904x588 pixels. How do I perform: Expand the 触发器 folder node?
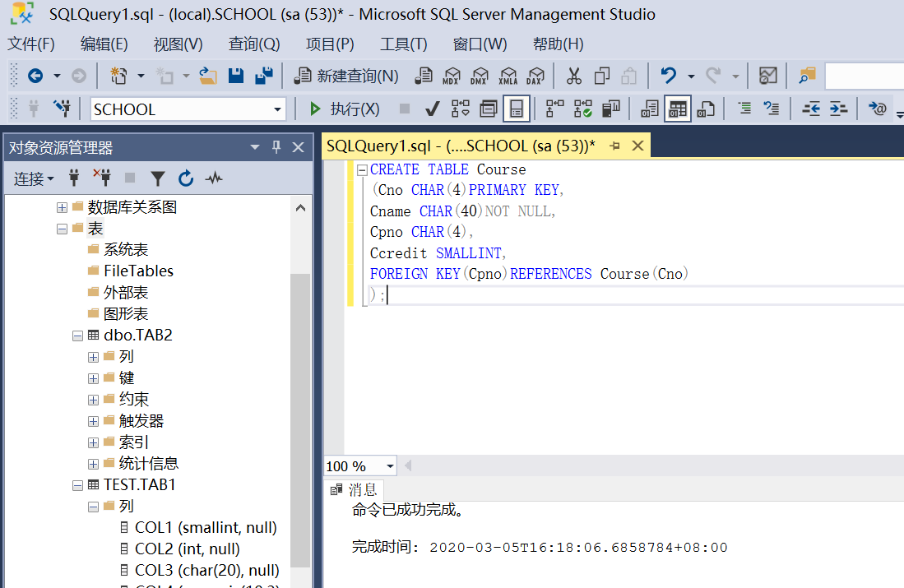93,421
